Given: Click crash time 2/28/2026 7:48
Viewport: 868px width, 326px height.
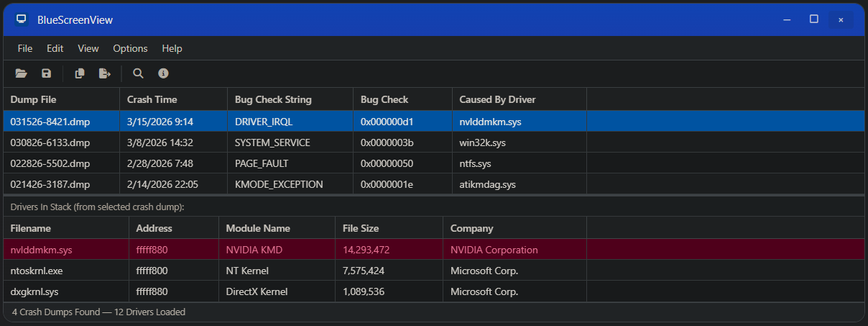Looking at the screenshot, I should click(160, 163).
